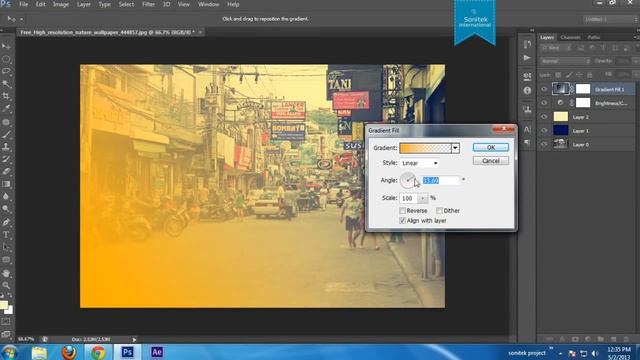Select the Crop tool
The width and height of the screenshot is (640, 360).
pyautogui.click(x=6, y=96)
